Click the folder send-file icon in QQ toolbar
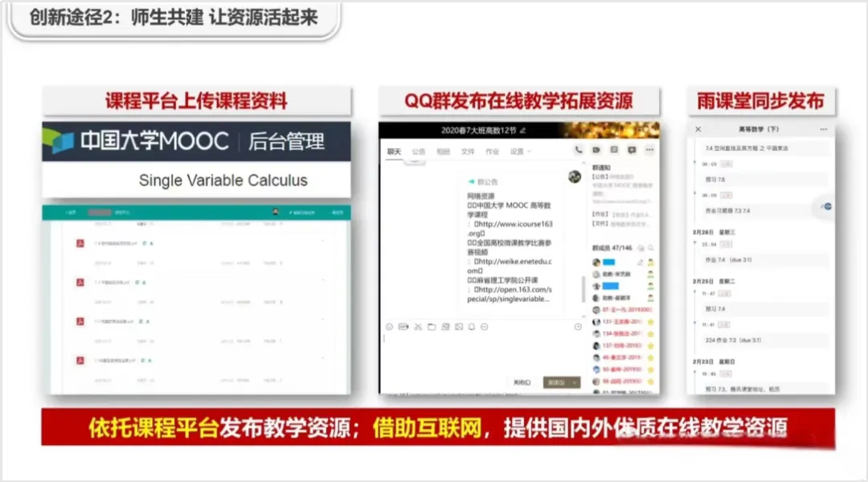 point(432,327)
